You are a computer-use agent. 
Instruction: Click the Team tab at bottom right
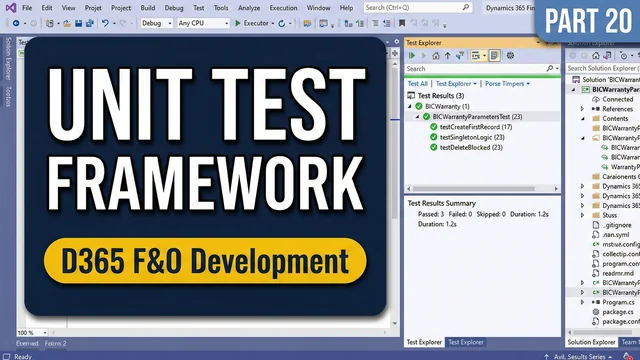pyautogui.click(x=630, y=342)
